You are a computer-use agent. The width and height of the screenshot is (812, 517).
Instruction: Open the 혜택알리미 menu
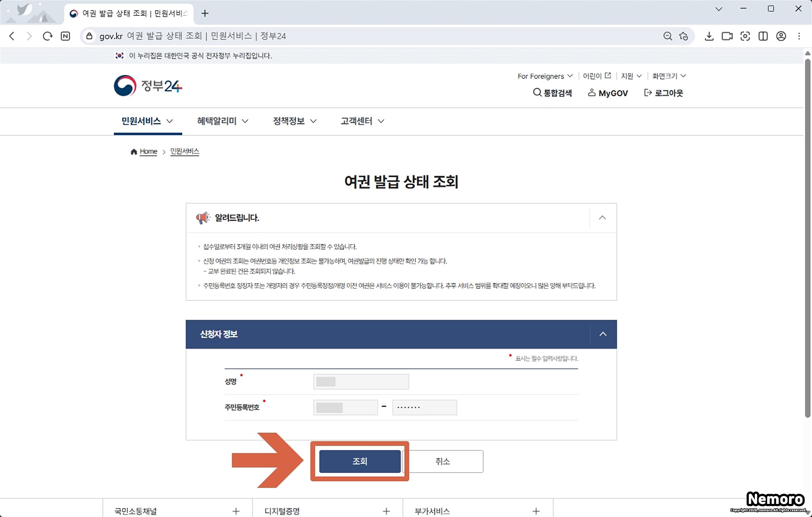222,121
